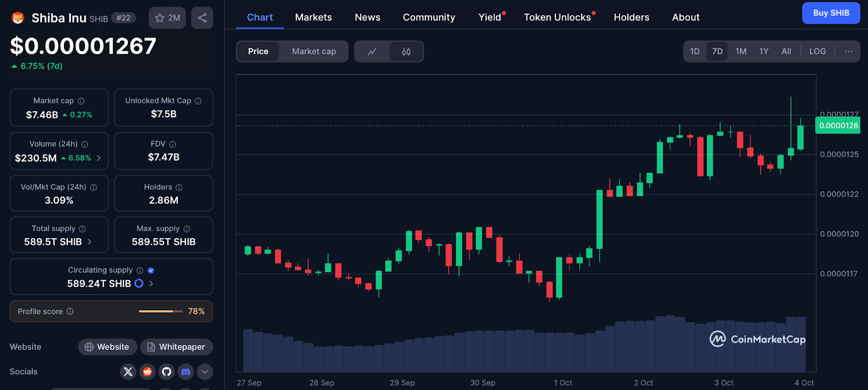Click the share icon next to Shiba Inu
The image size is (868, 390).
[202, 18]
